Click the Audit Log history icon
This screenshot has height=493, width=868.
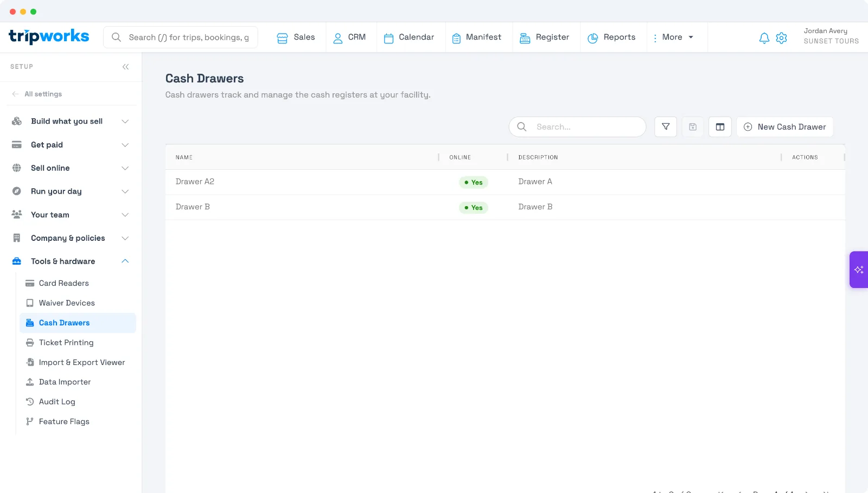[30, 402]
